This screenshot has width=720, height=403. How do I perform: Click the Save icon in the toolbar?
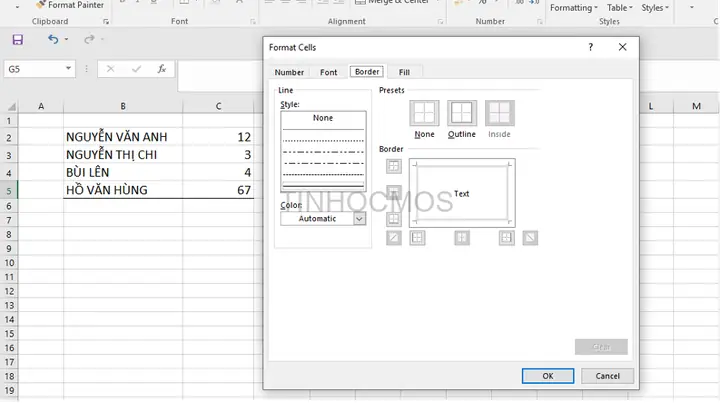click(x=17, y=39)
